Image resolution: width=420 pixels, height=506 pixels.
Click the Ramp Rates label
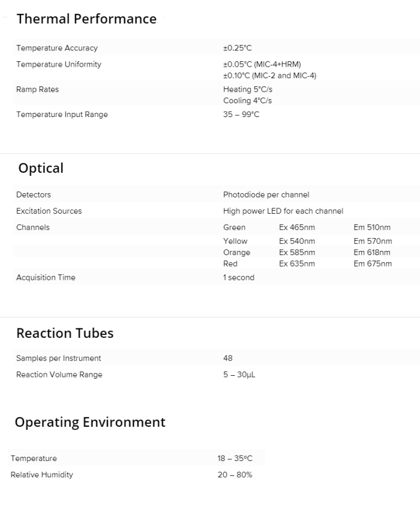pos(38,89)
